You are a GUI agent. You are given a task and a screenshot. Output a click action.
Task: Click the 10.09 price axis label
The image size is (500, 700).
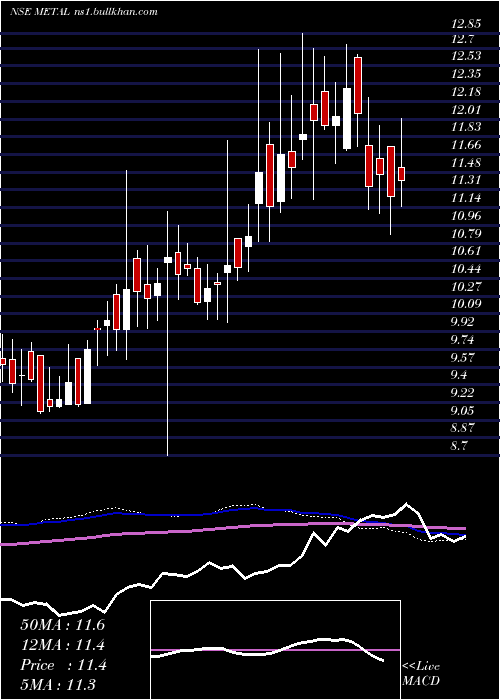pos(467,304)
